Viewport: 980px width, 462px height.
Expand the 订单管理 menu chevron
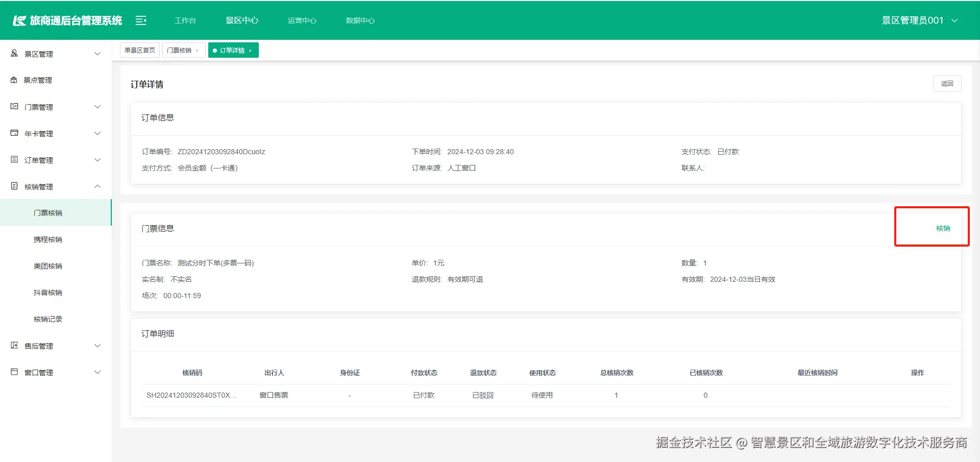[x=97, y=160]
